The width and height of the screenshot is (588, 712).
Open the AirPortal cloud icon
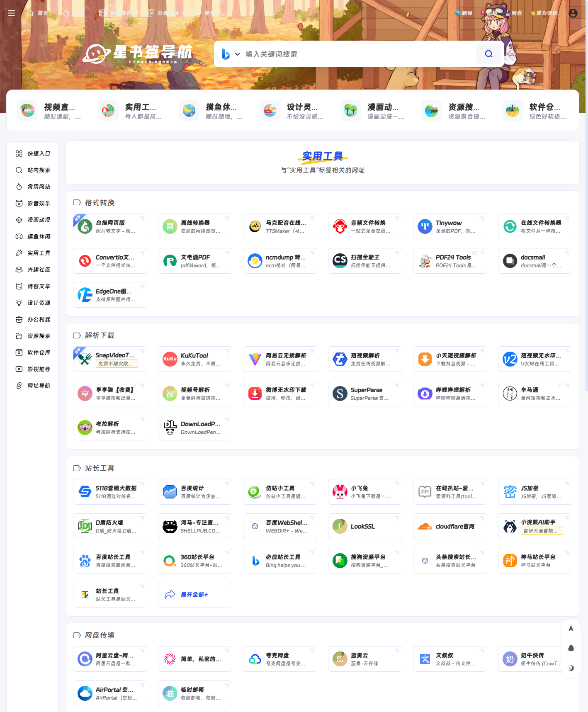(x=85, y=693)
